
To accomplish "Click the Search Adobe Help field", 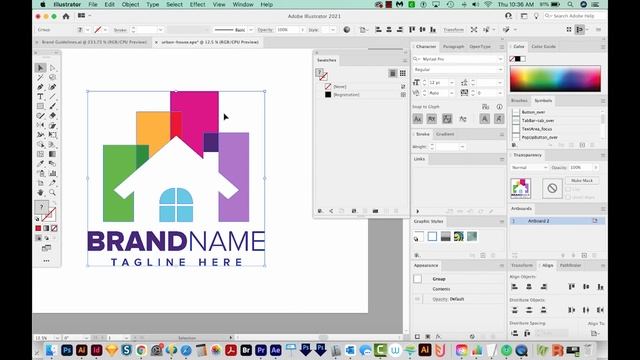I will [x=574, y=16].
